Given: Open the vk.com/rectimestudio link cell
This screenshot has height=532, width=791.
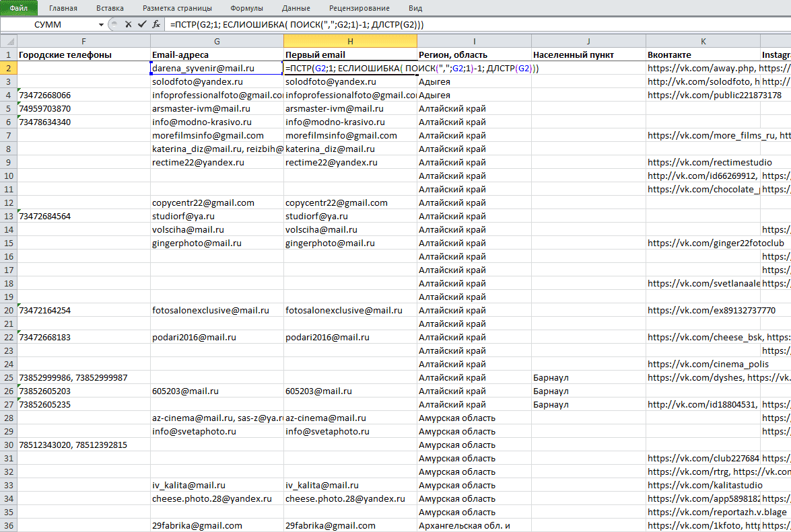Looking at the screenshot, I should [703, 162].
